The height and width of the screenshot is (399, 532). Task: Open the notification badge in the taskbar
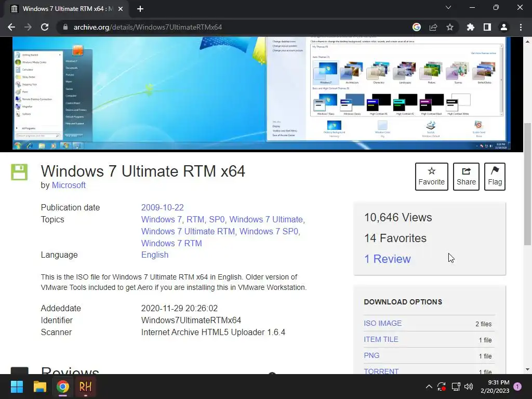(517, 387)
